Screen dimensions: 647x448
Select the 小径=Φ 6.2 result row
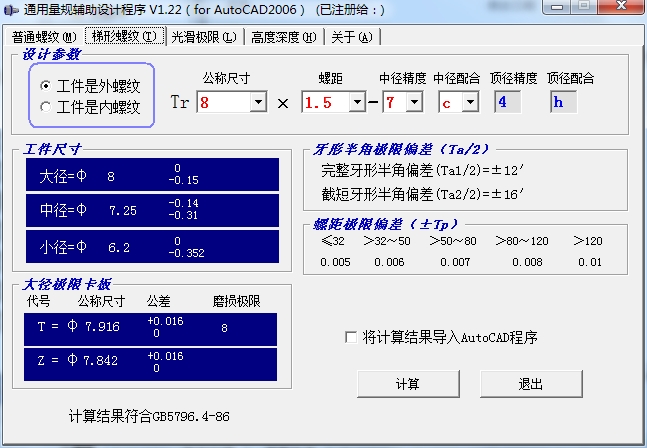coord(152,246)
